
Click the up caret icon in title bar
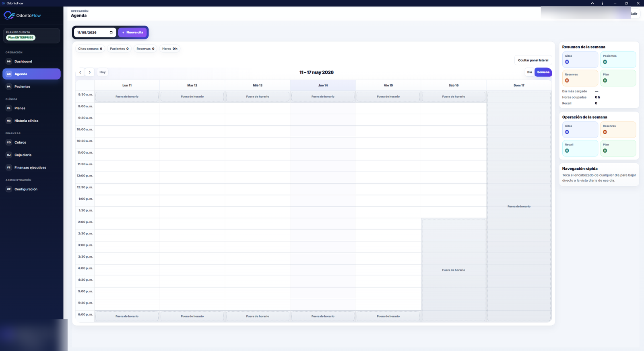(592, 3)
